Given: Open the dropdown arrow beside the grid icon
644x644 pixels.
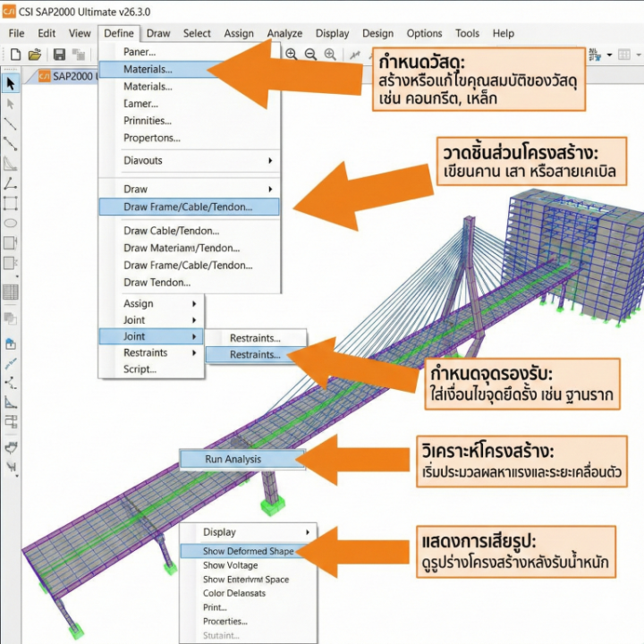Looking at the screenshot, I should [x=639, y=55].
